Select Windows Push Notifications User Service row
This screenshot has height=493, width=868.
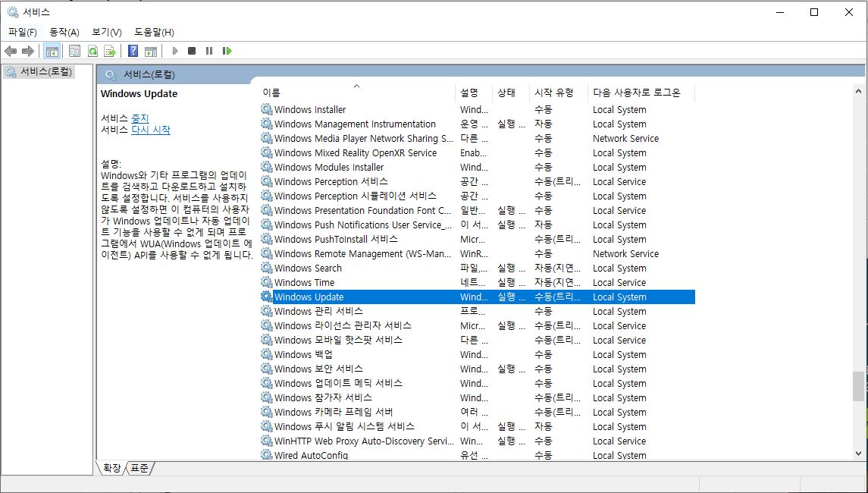point(477,225)
